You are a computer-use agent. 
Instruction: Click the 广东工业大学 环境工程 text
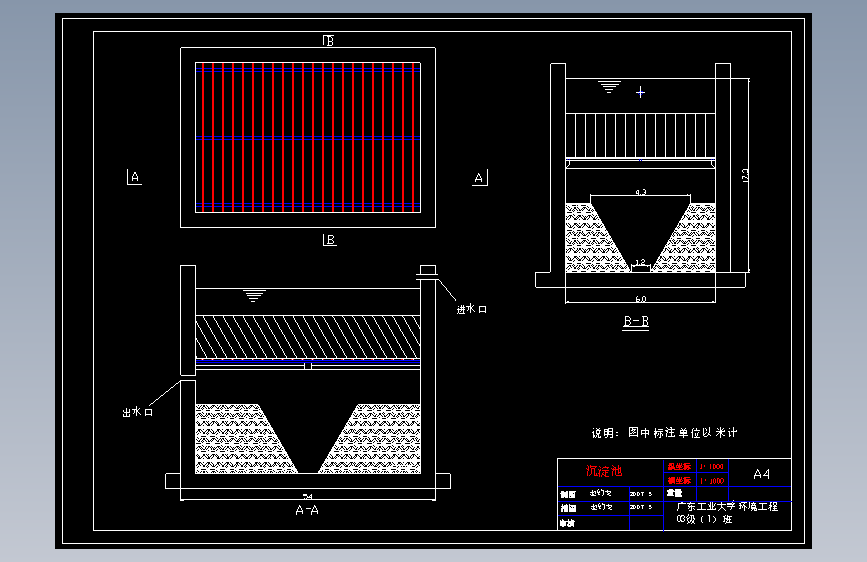(727, 506)
